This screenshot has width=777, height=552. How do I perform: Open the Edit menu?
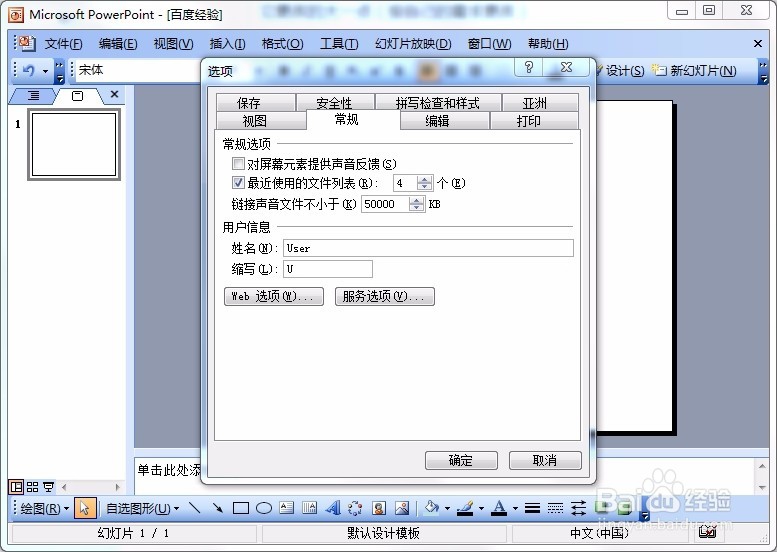click(118, 44)
